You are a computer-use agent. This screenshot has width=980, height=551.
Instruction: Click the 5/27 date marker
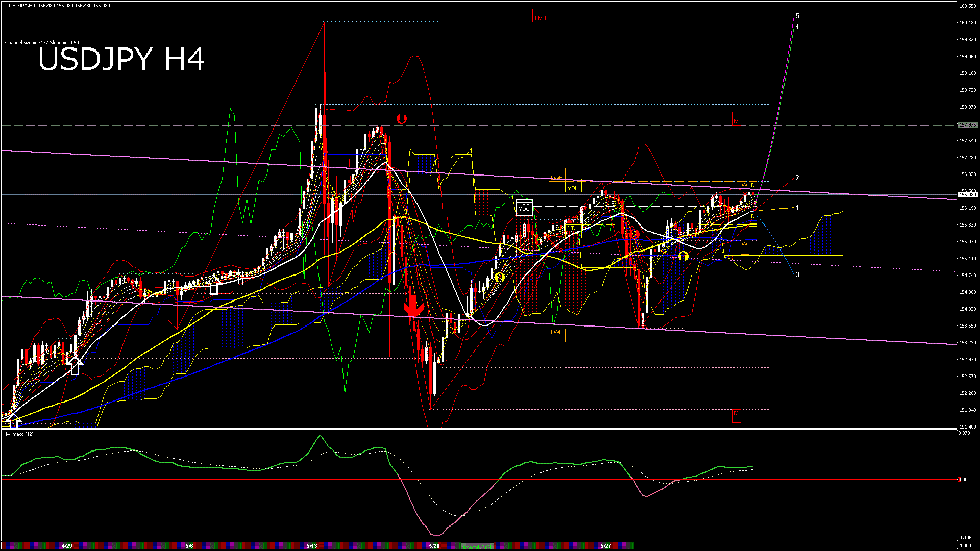point(606,546)
